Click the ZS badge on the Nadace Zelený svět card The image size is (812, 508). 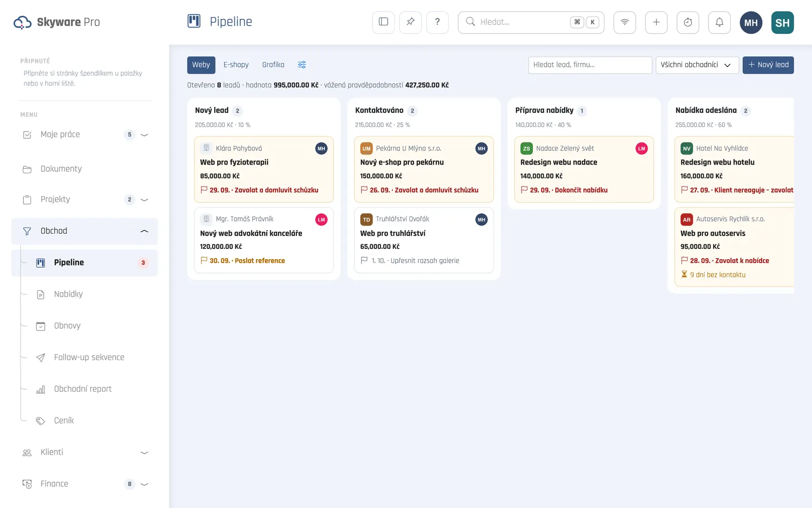526,148
